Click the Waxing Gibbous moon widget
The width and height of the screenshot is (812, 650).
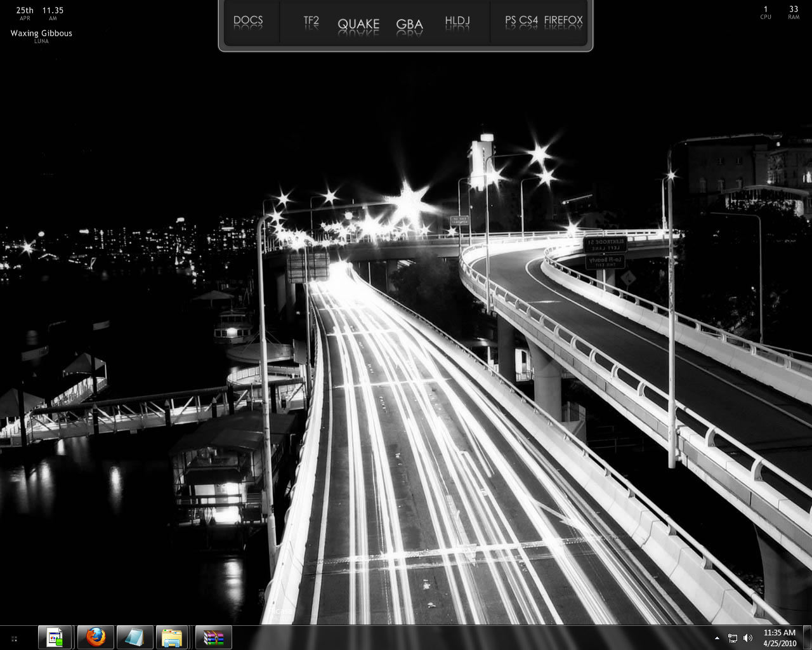[41, 34]
